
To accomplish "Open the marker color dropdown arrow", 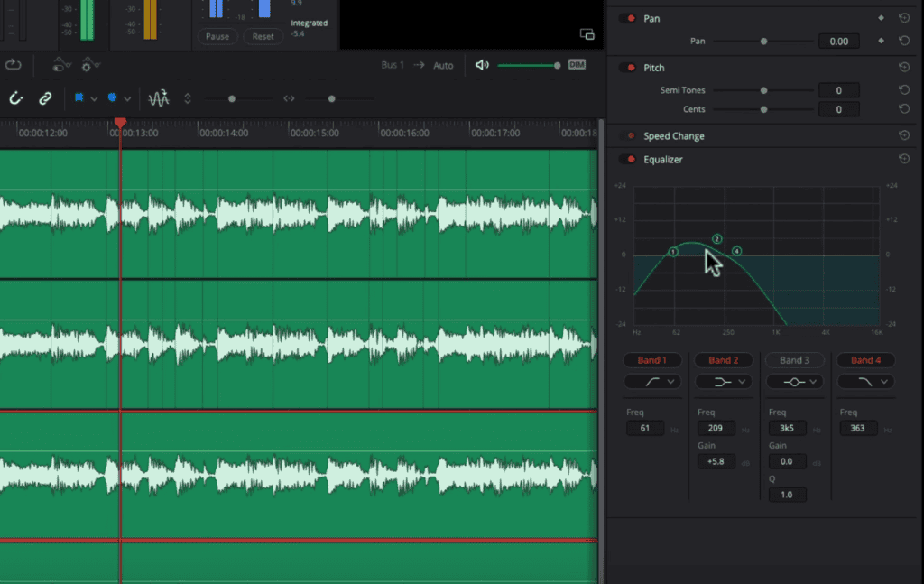I will (x=127, y=99).
